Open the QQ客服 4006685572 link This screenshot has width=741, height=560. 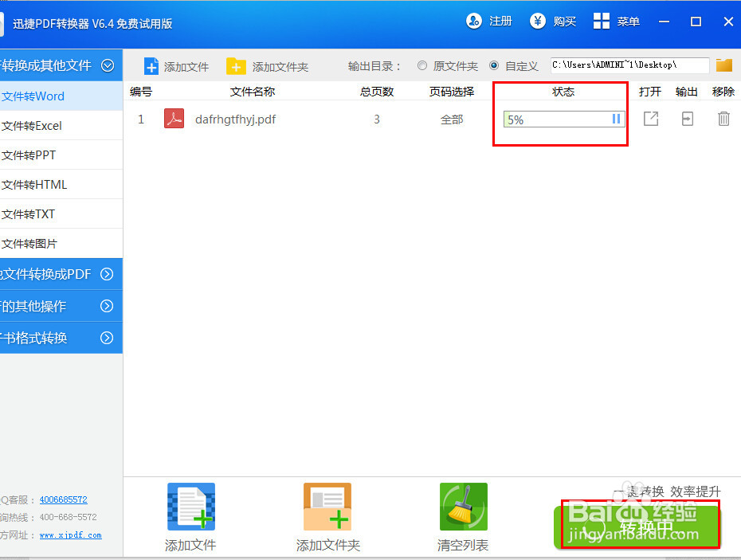point(63,499)
